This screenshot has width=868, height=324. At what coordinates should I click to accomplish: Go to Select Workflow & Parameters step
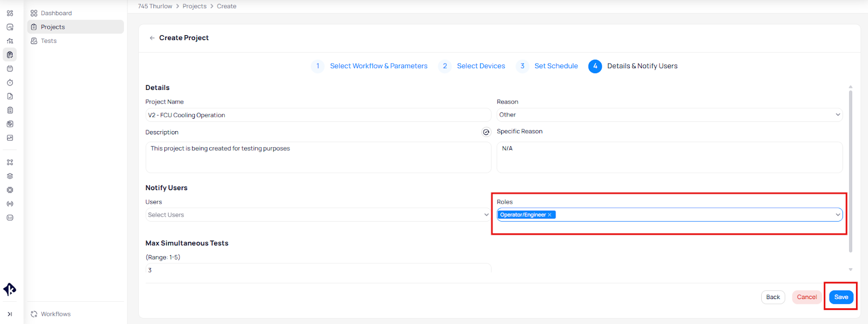[378, 66]
